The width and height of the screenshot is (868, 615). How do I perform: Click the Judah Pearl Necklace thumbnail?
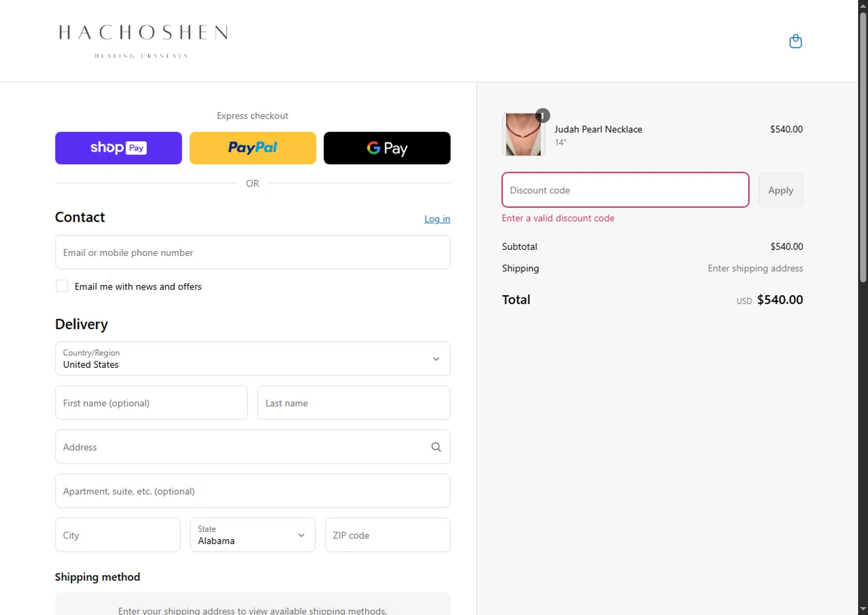click(524, 134)
